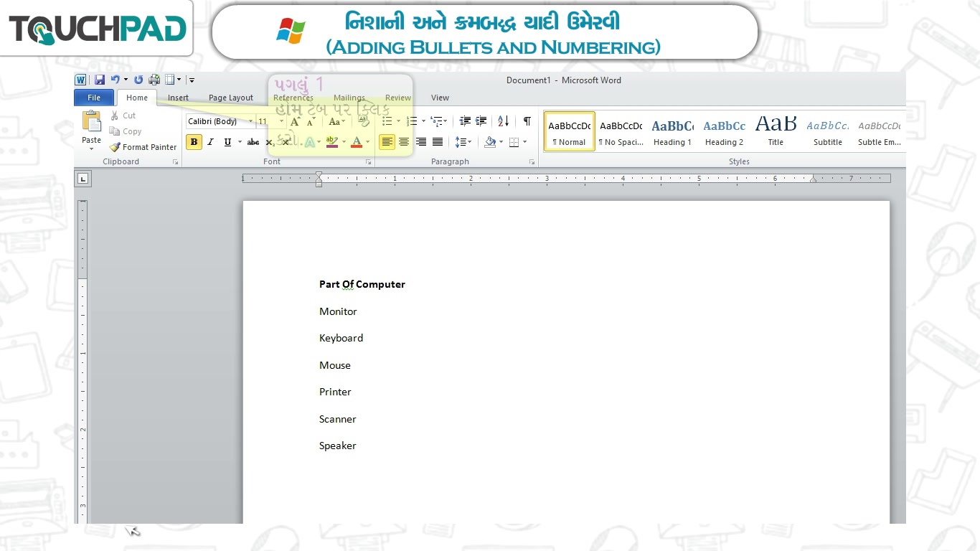Open the Customize Quick Access Toolbar dropdown
This screenshot has height=551, width=980.
(x=192, y=80)
